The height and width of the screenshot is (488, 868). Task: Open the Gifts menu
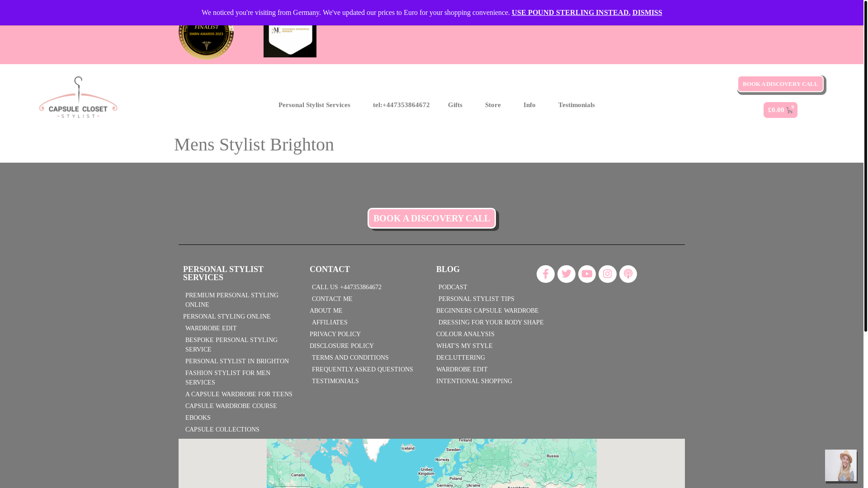(x=455, y=105)
